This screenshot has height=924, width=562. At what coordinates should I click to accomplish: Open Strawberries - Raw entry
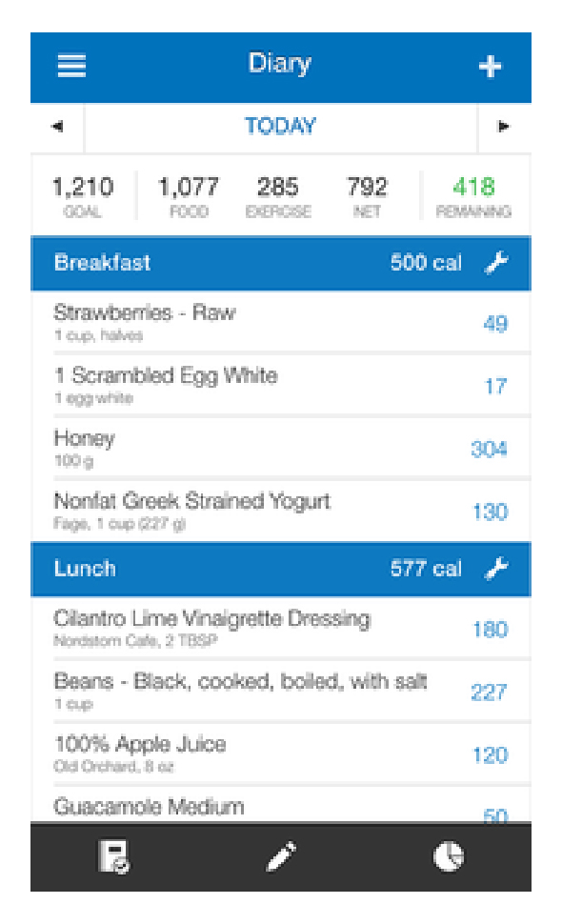(x=280, y=322)
